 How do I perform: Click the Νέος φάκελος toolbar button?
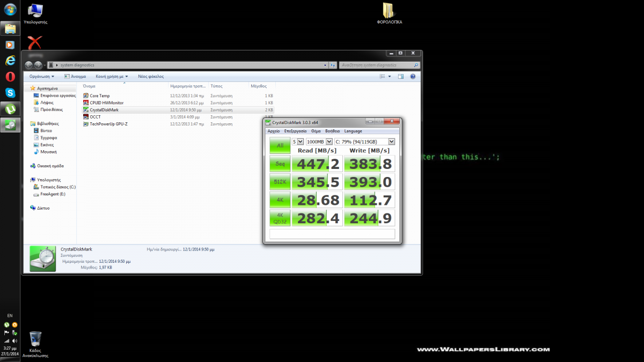[x=151, y=77]
